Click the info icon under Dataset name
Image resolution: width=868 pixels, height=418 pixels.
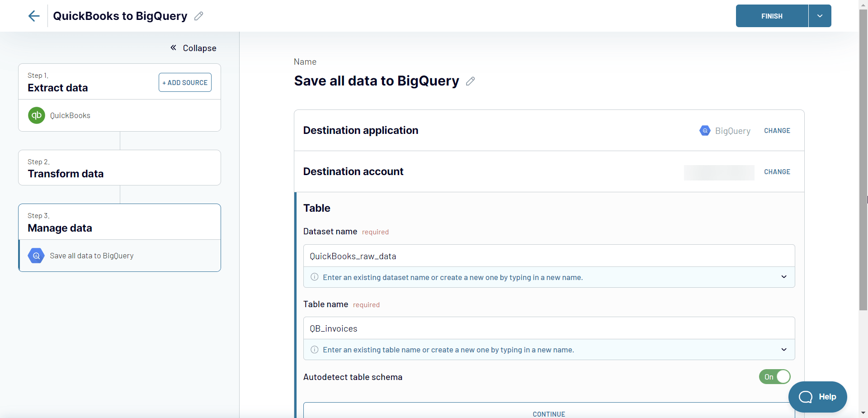[x=315, y=277]
